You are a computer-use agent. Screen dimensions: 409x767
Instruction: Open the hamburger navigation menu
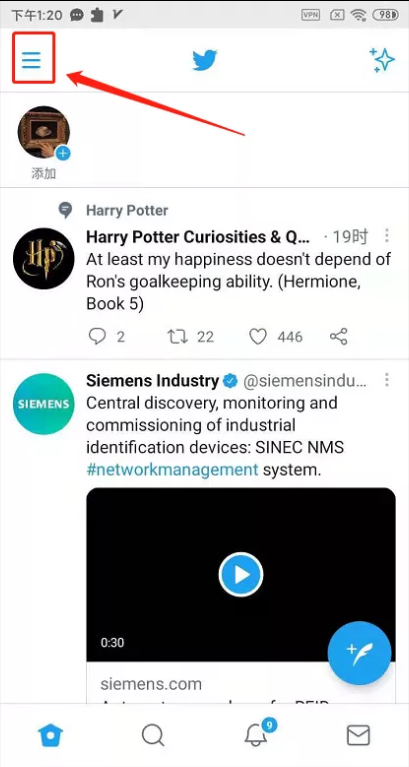[x=32, y=60]
